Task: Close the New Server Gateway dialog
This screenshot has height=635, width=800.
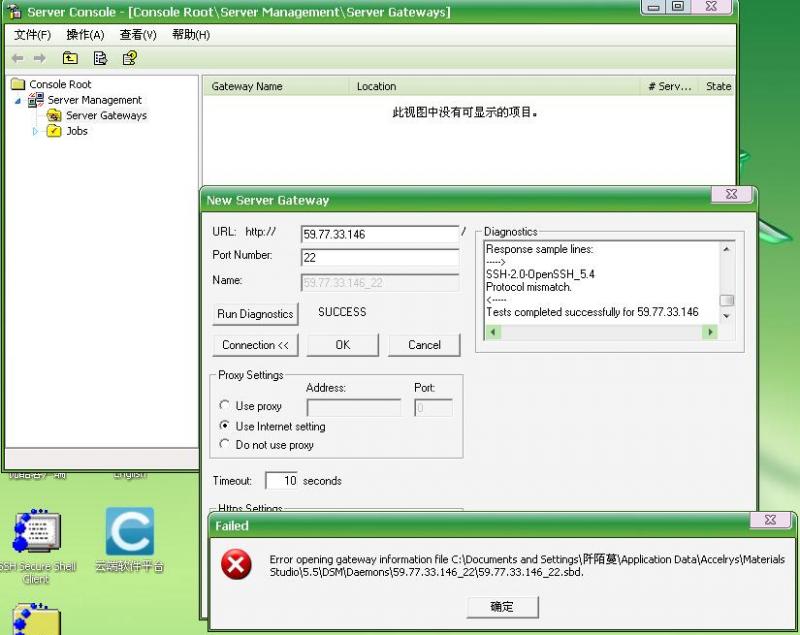Action: coord(732,194)
